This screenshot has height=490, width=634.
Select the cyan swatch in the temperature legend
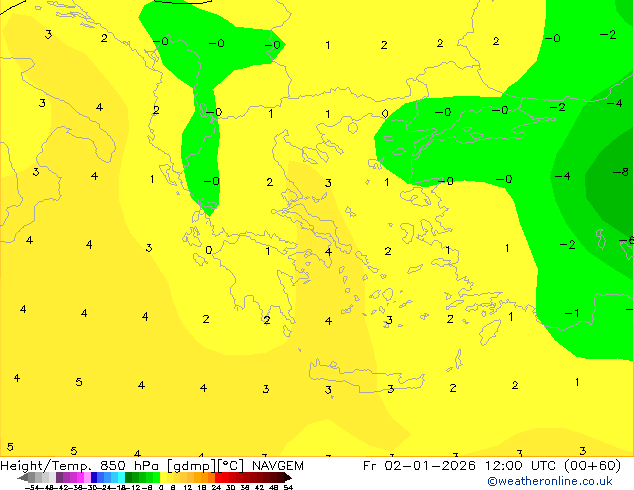(x=121, y=477)
